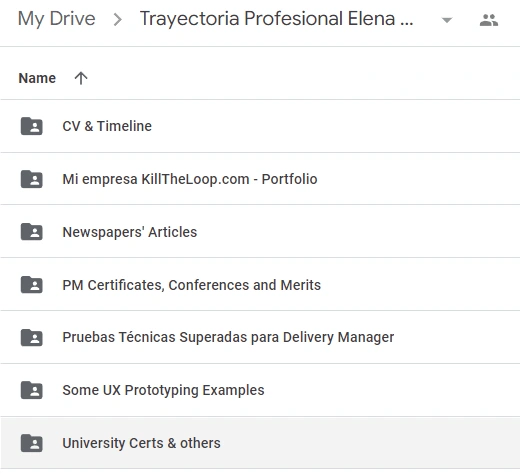The width and height of the screenshot is (520, 475).
Task: Select the highlighted University Certs & others row
Action: 260,443
